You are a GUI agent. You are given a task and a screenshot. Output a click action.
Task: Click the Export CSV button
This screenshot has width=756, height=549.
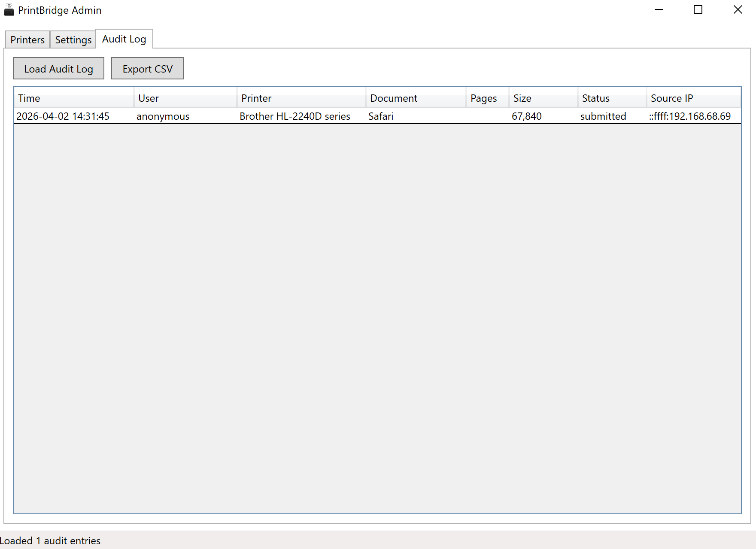pos(147,68)
